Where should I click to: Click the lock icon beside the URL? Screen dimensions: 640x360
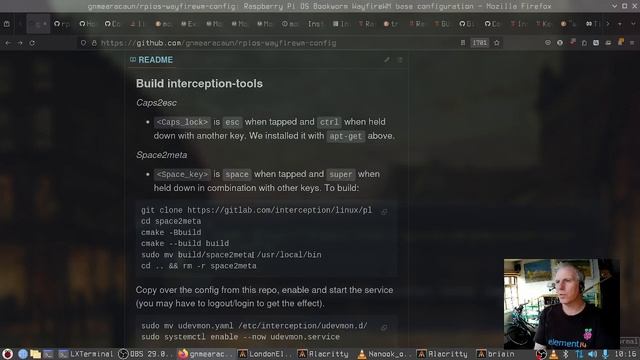94,43
